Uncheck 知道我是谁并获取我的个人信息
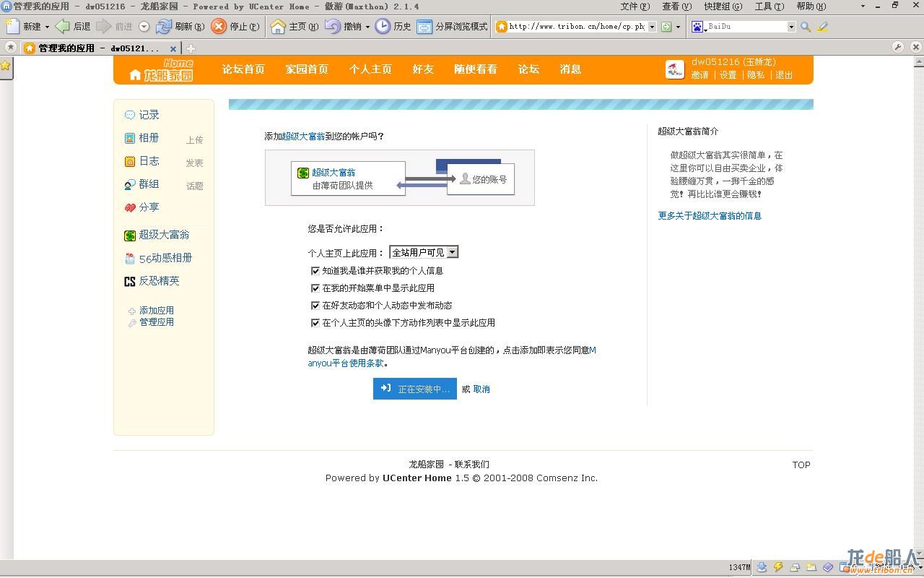This screenshot has width=924, height=578. coord(315,271)
